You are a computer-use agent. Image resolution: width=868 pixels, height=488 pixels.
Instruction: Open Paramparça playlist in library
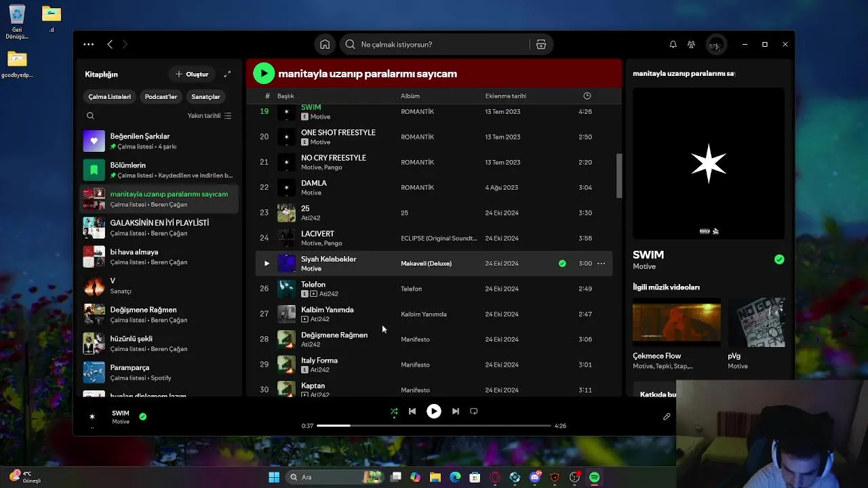pyautogui.click(x=159, y=373)
